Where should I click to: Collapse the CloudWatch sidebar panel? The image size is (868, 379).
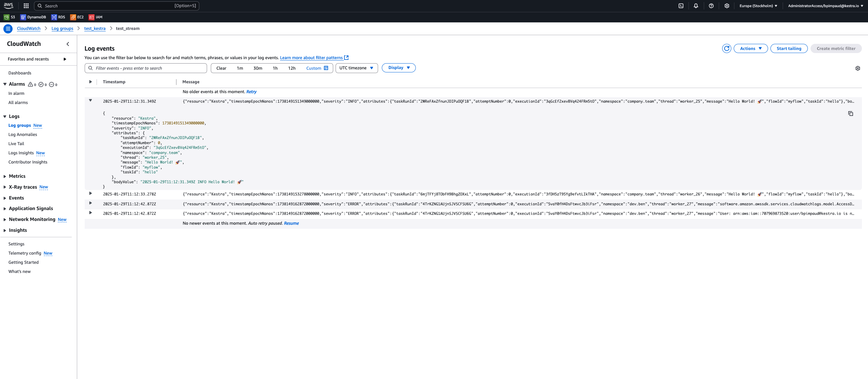68,44
